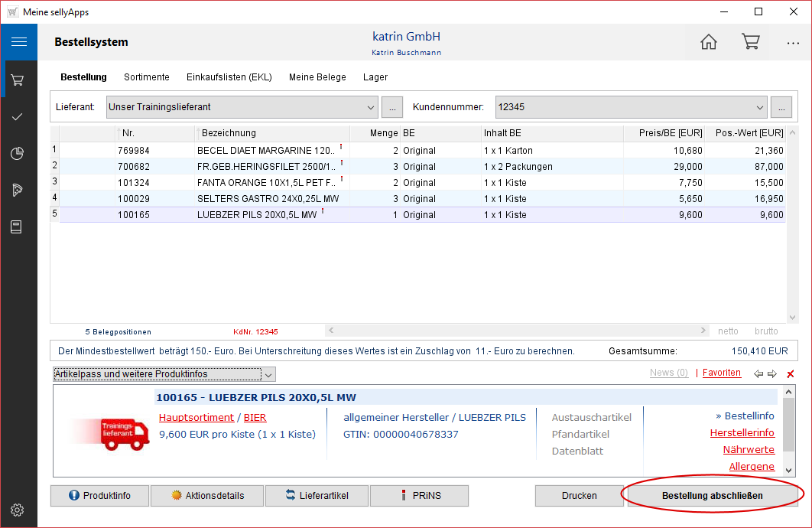Click the shopping cart sidebar icon

click(18, 80)
